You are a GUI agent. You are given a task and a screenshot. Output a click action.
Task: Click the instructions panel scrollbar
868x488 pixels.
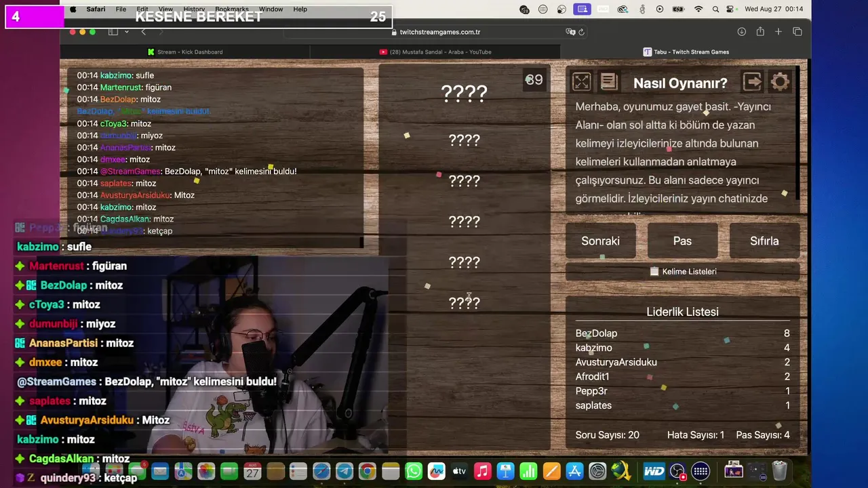click(x=797, y=132)
